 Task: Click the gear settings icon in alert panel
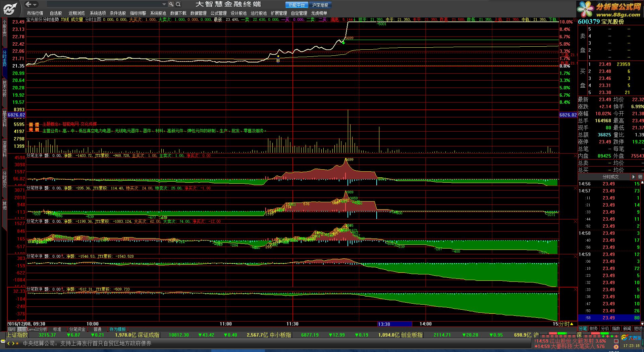pos(616,347)
